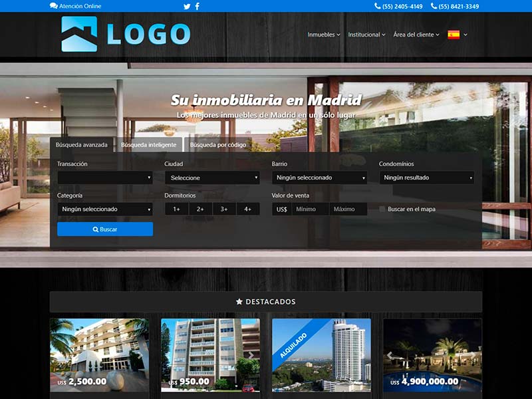Select 2+ dormitorios option
Image resolution: width=532 pixels, height=399 pixels.
pyautogui.click(x=200, y=209)
